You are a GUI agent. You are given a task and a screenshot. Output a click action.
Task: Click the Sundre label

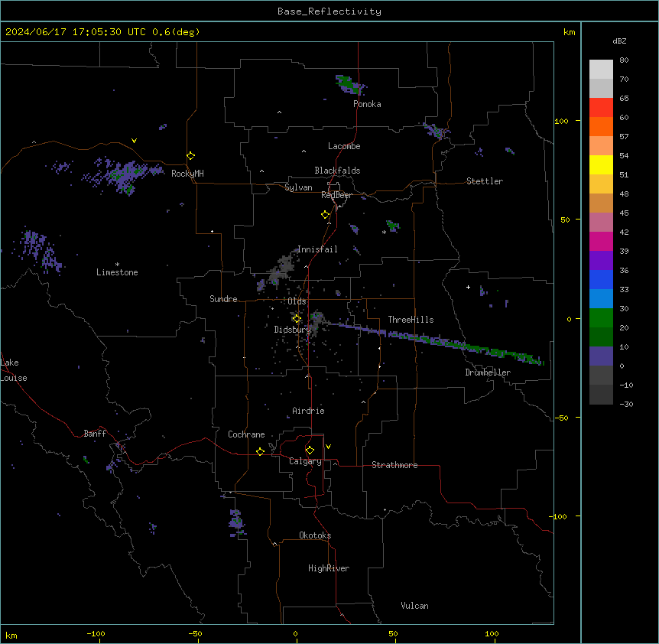[x=223, y=299]
